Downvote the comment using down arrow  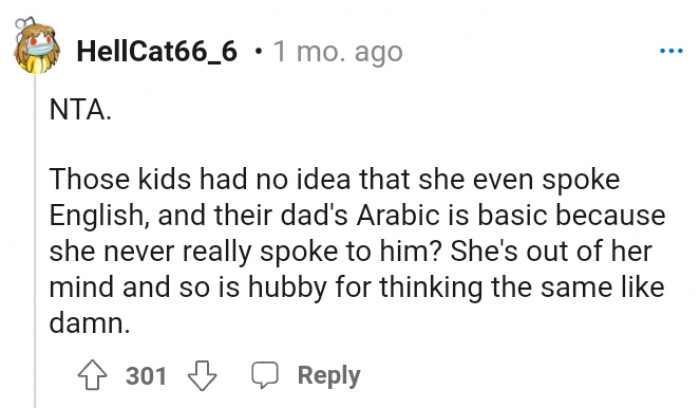[x=203, y=376]
